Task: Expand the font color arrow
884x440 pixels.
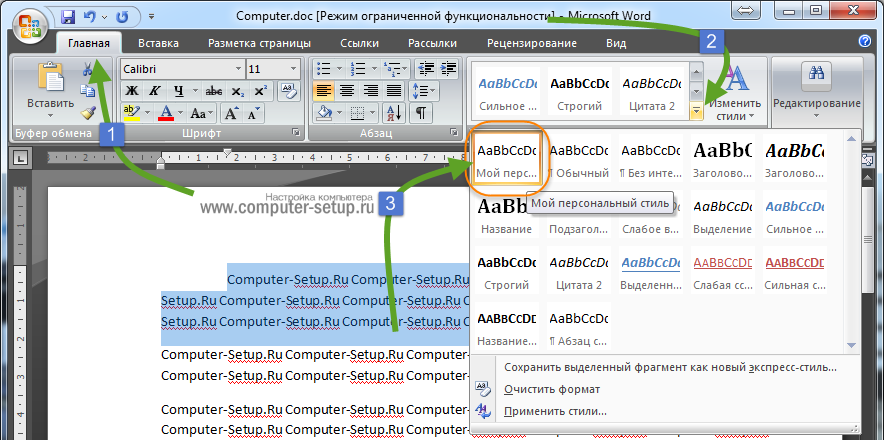Action: (x=180, y=113)
